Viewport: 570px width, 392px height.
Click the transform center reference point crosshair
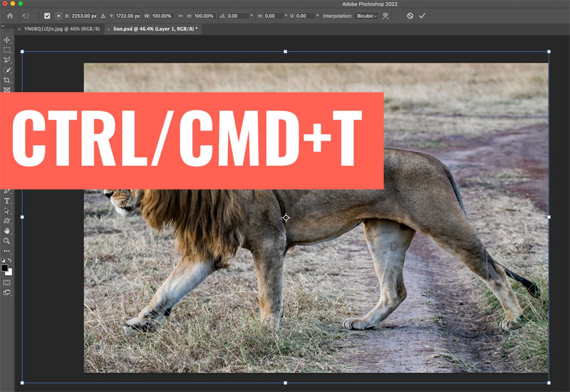[x=286, y=217]
